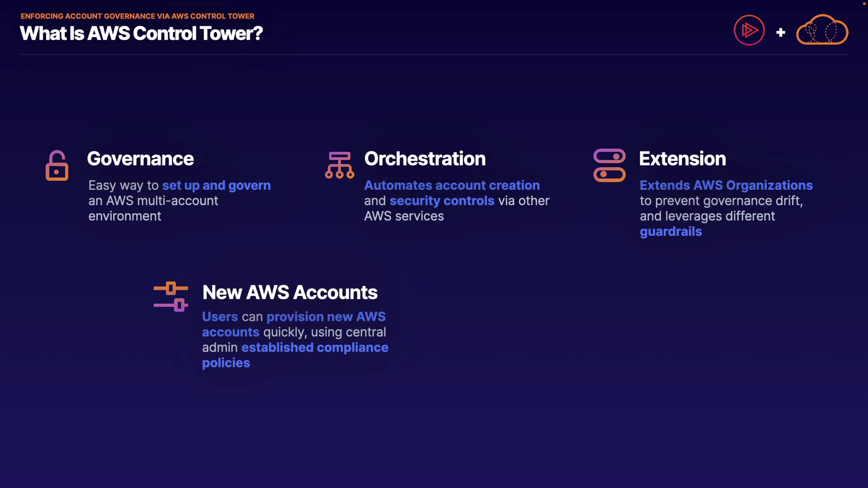The image size is (868, 488).
Task: Click 'Extends AWS Organizations' highlighted text
Action: (x=726, y=185)
